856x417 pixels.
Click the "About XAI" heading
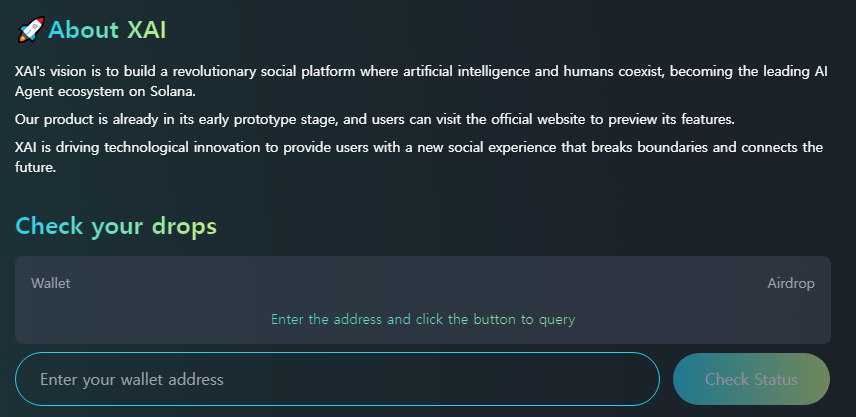click(107, 30)
